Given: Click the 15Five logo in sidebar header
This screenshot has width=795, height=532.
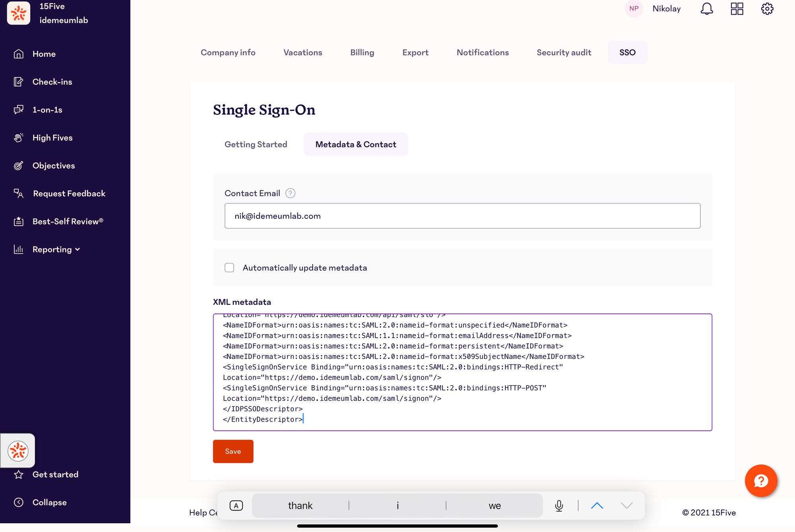Looking at the screenshot, I should (18, 13).
